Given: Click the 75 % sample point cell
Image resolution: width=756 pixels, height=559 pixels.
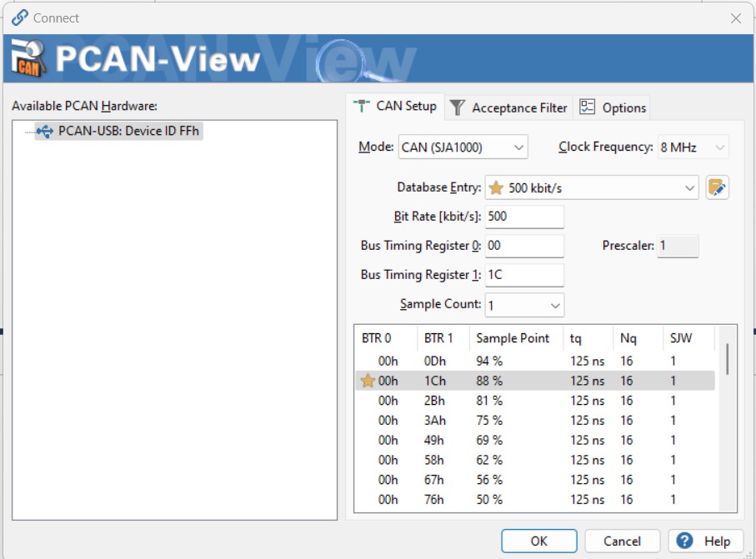Looking at the screenshot, I should [489, 420].
